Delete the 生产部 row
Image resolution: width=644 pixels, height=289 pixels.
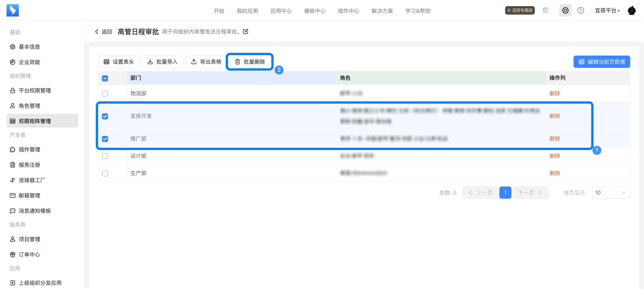(x=555, y=173)
